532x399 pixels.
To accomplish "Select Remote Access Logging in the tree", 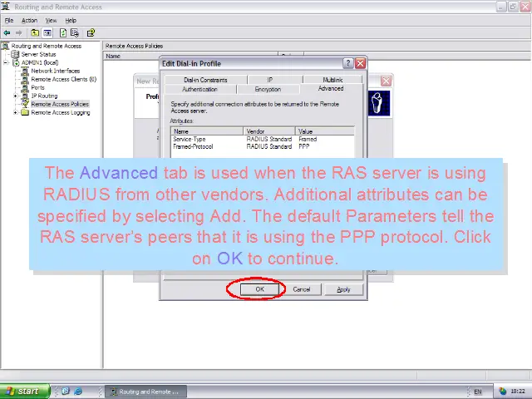I will (x=61, y=113).
